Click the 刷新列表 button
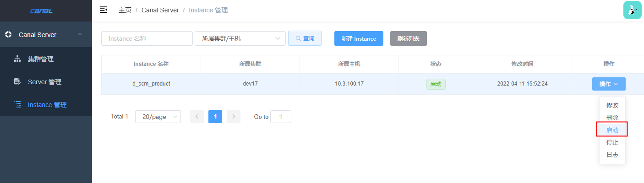Screen dimensions: 644x183 [408, 38]
